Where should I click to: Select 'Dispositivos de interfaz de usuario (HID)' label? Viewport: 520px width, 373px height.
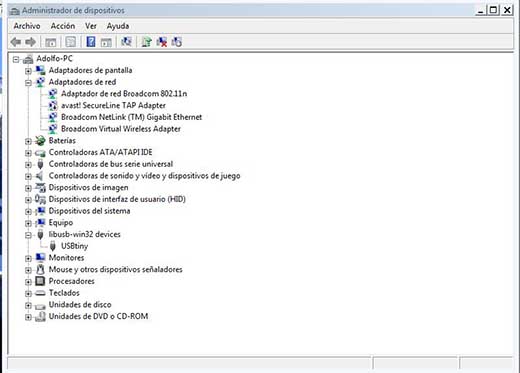pos(117,199)
